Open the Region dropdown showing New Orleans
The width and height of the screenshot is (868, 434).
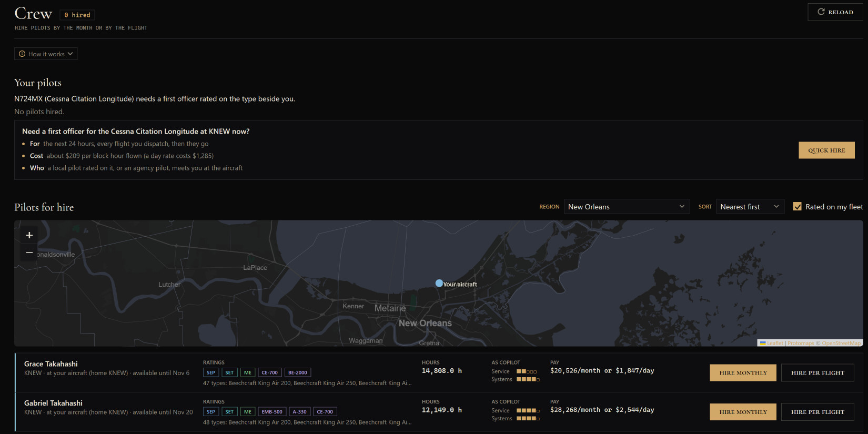pos(626,207)
